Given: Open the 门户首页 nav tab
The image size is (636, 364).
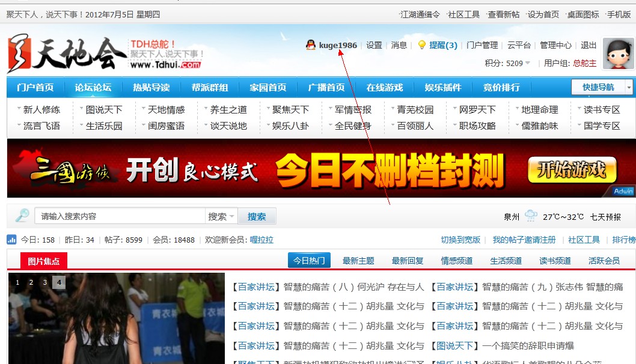Looking at the screenshot, I should (x=35, y=87).
